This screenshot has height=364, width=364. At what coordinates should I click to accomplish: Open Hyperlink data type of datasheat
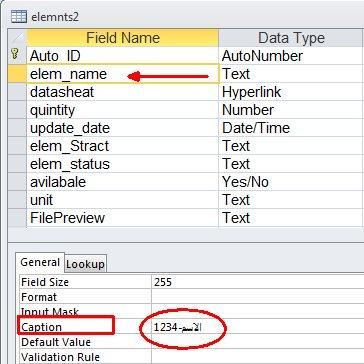pos(291,92)
